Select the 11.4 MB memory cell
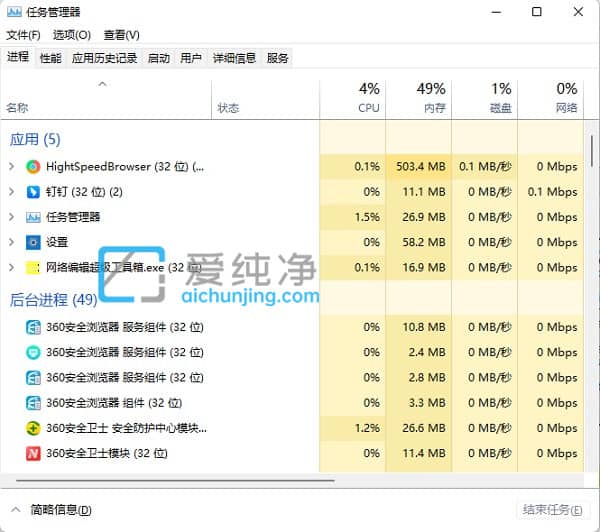 pyautogui.click(x=419, y=454)
